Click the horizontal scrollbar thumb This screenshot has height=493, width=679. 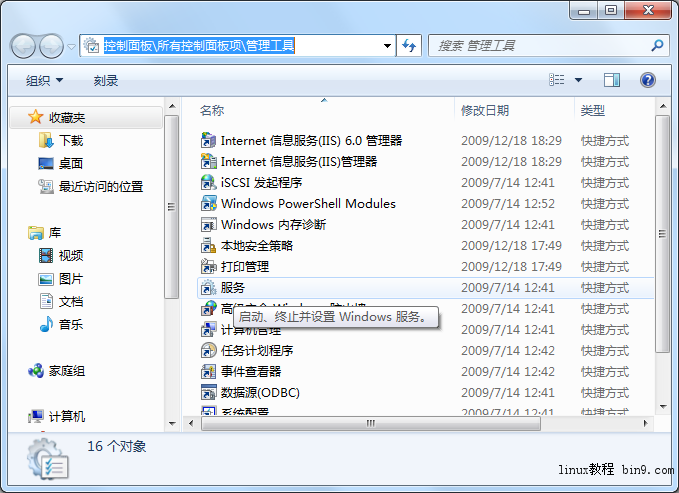coord(371,423)
